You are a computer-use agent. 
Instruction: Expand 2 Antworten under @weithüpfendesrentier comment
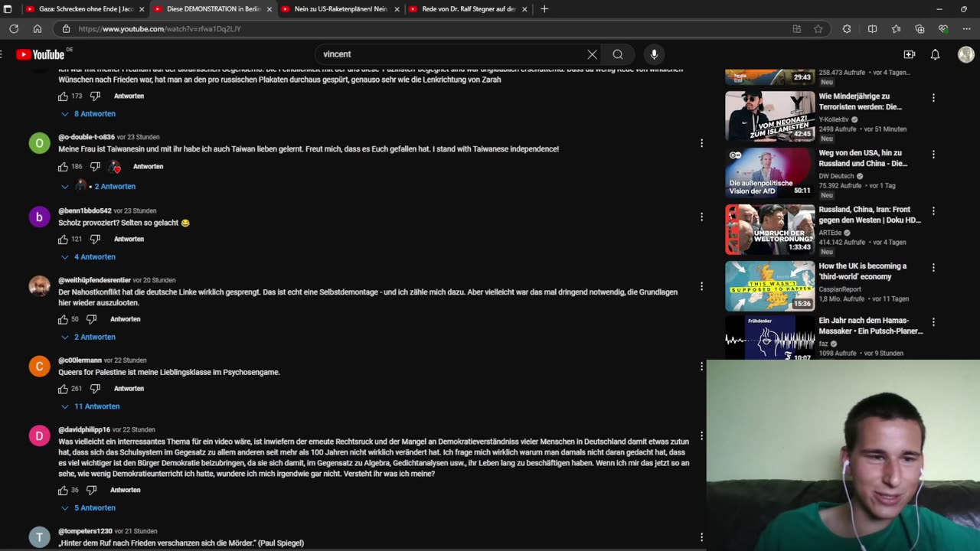click(x=88, y=337)
